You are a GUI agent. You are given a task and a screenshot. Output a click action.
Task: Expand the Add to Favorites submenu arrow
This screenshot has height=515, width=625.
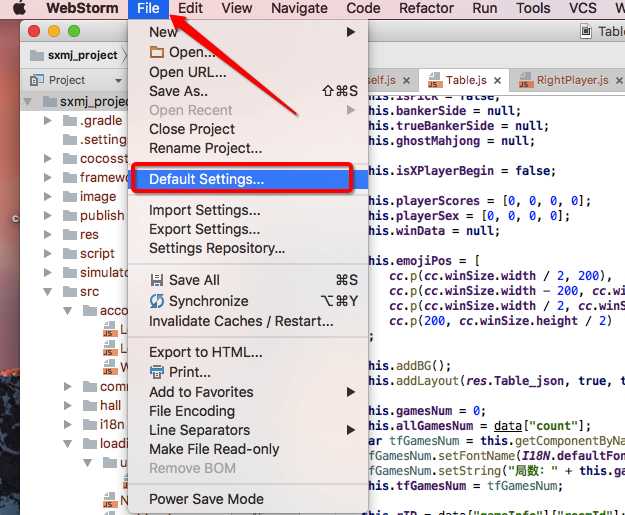[351, 392]
